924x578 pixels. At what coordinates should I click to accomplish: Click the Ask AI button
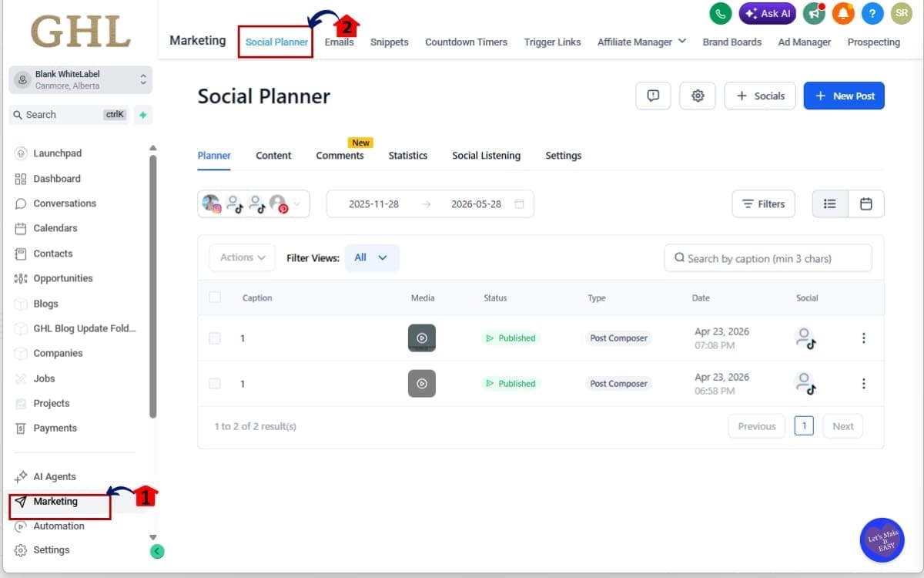767,13
